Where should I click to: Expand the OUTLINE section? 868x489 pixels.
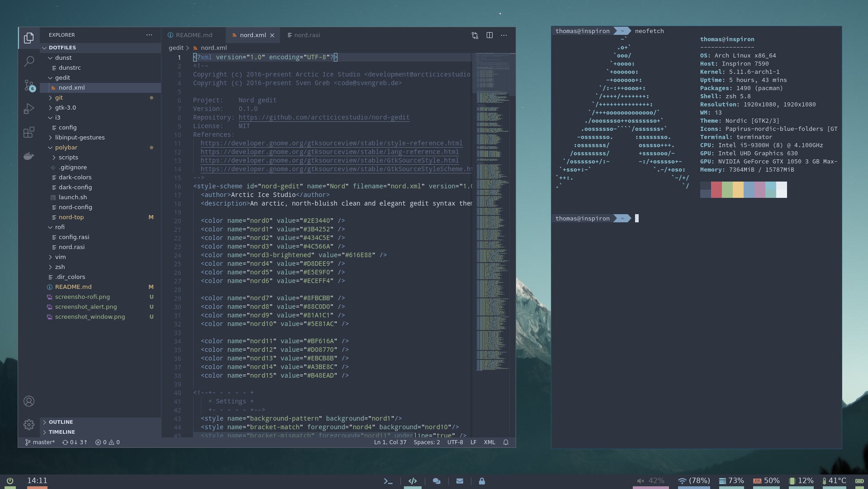coord(100,422)
